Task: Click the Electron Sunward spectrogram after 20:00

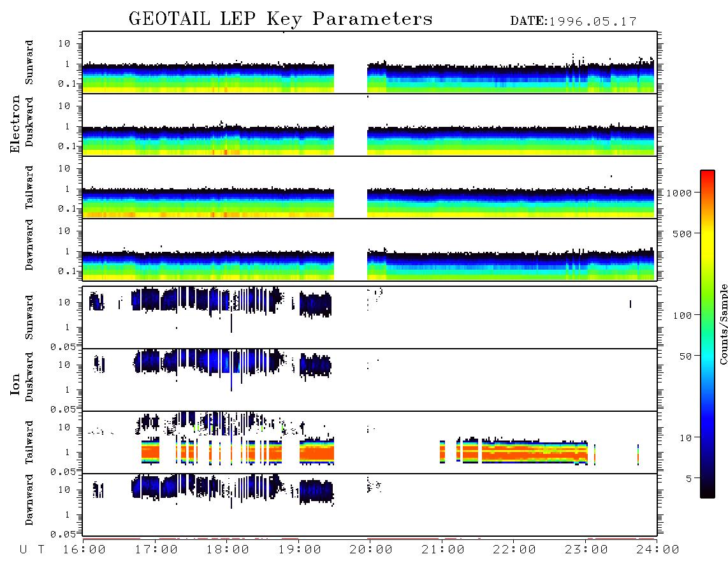Action: 511,78
